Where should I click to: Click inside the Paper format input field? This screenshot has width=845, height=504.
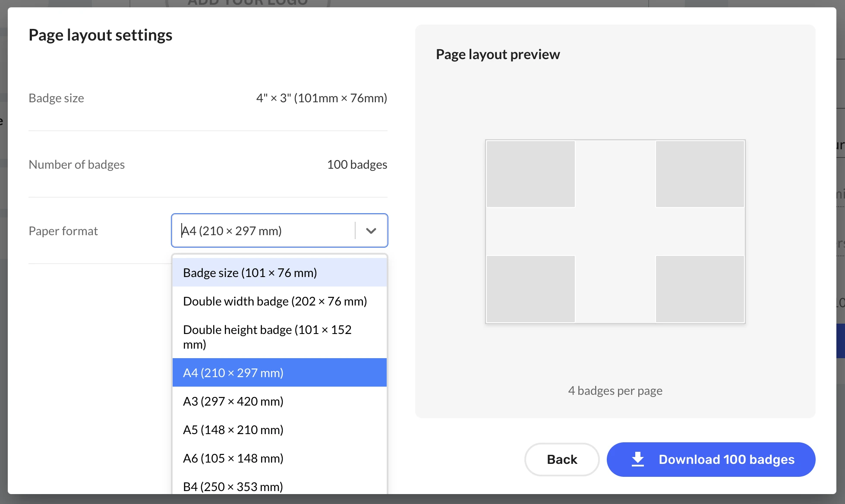259,230
